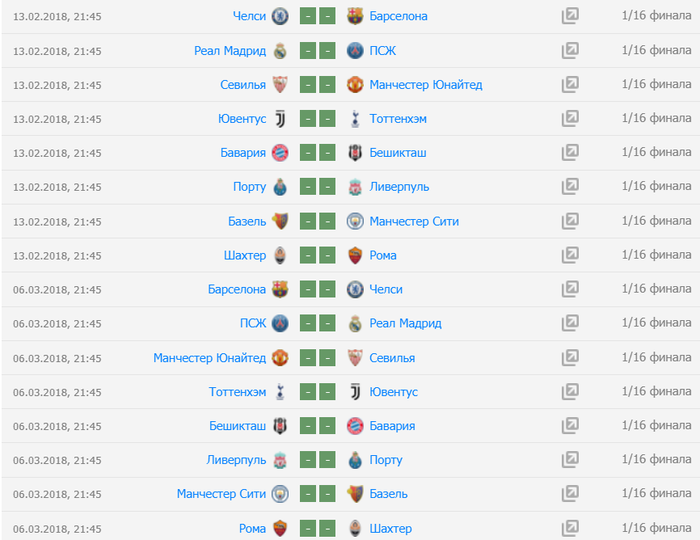Click Juventus crest in Ювентус – Тоттенхэм row
Viewport: 700px width, 540px height.
point(280,119)
